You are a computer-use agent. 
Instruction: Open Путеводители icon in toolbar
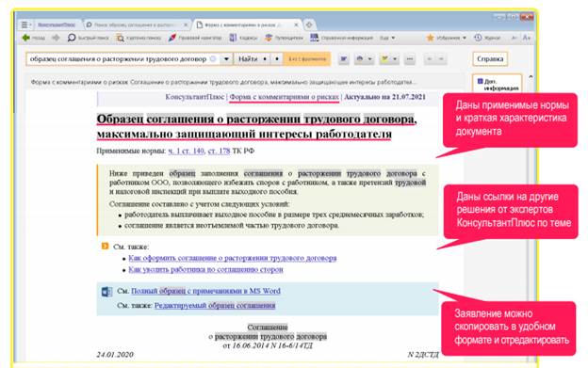[269, 38]
